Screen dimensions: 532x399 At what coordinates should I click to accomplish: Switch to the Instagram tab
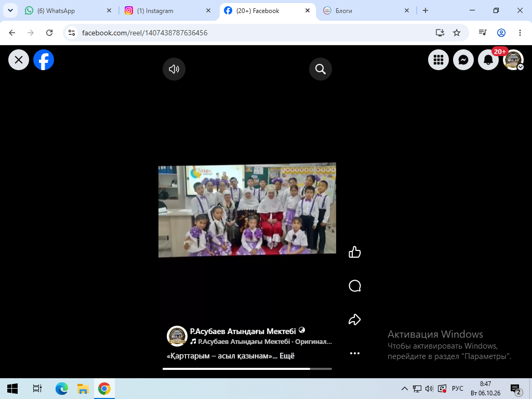(167, 11)
